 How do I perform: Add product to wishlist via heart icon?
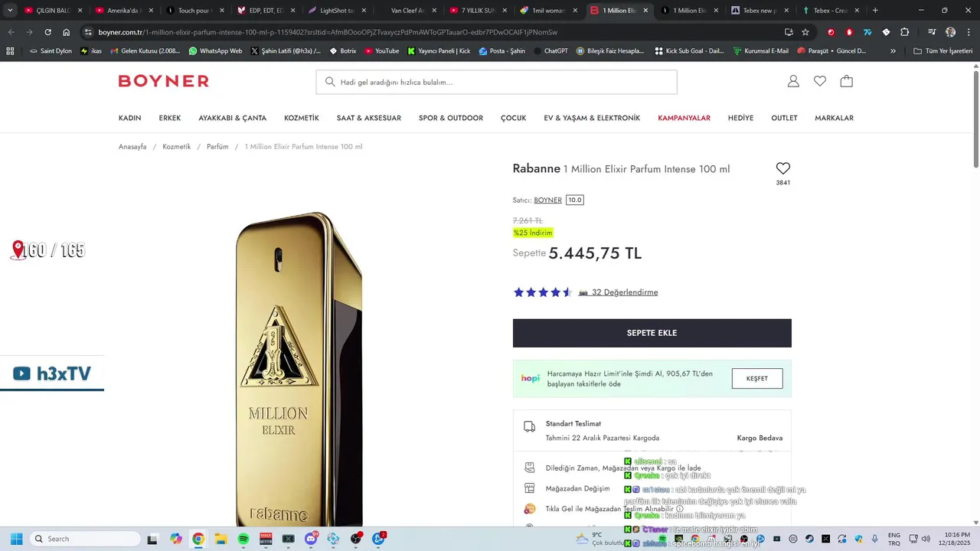[782, 168]
